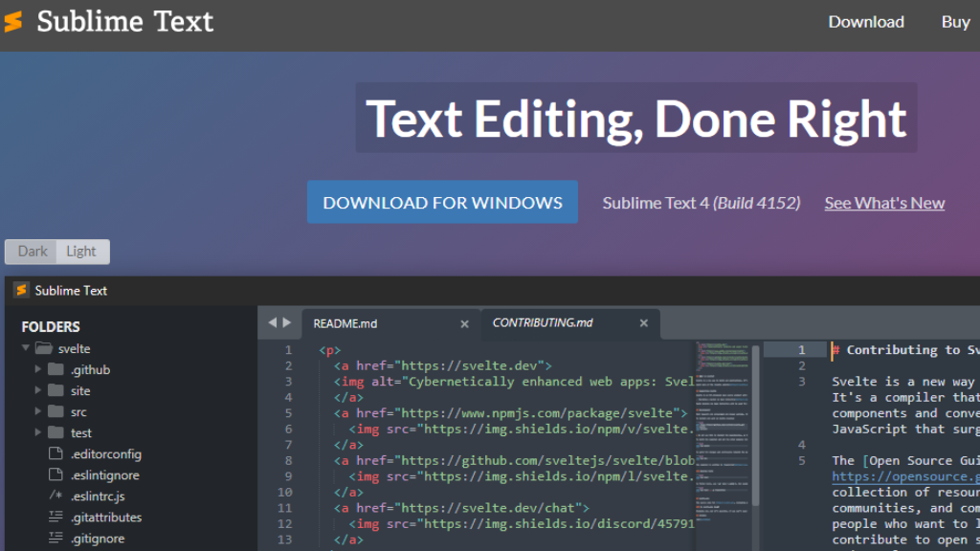
Task: Click the minimap in README.md editor
Action: (x=723, y=431)
